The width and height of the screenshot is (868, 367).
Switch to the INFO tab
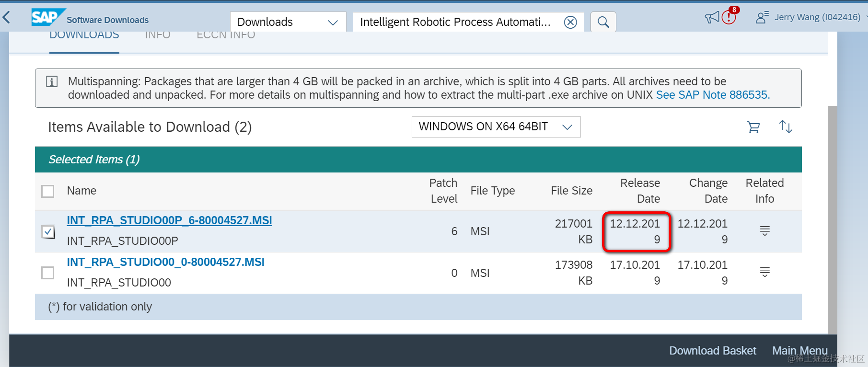pos(158,36)
